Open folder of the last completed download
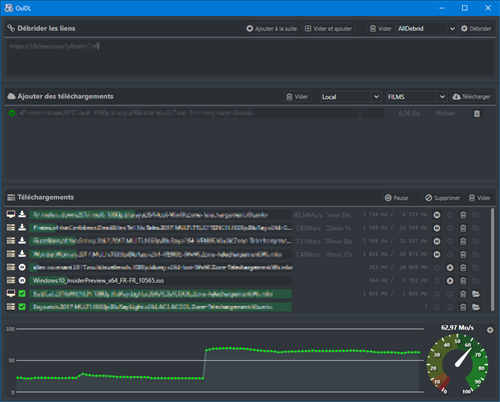The height and width of the screenshot is (402, 500). (476, 307)
